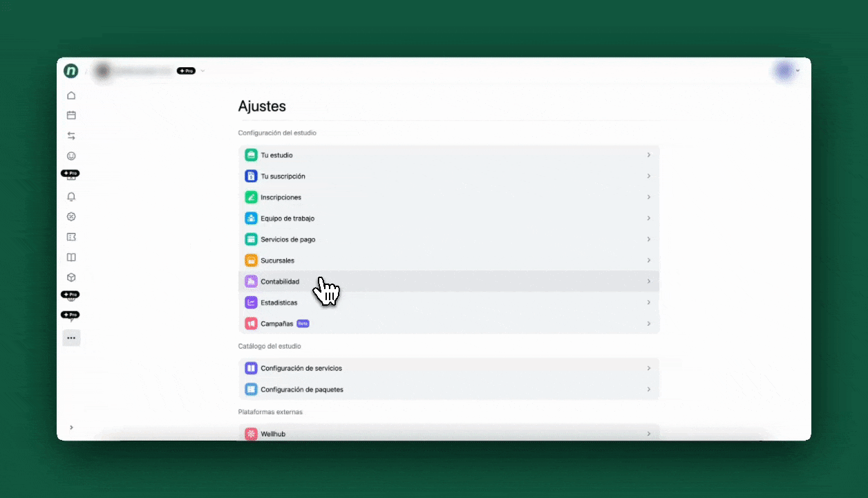Click the Tu estudio row icon
Screen dimensions: 868x498
tap(251, 155)
